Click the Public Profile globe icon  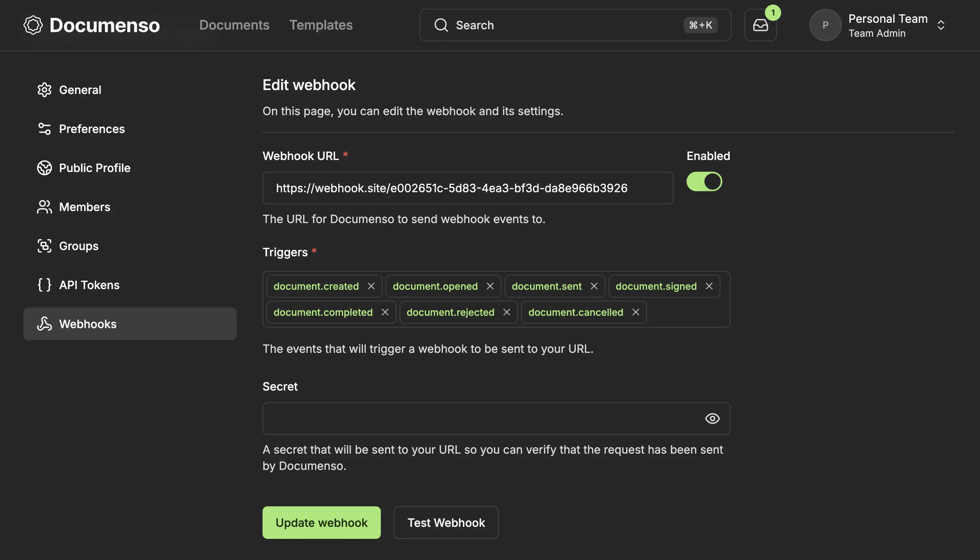point(45,168)
